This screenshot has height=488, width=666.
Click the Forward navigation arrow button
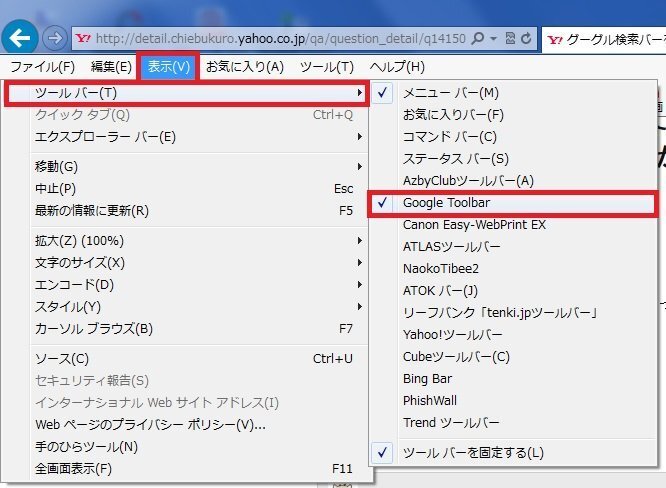pos(54,39)
